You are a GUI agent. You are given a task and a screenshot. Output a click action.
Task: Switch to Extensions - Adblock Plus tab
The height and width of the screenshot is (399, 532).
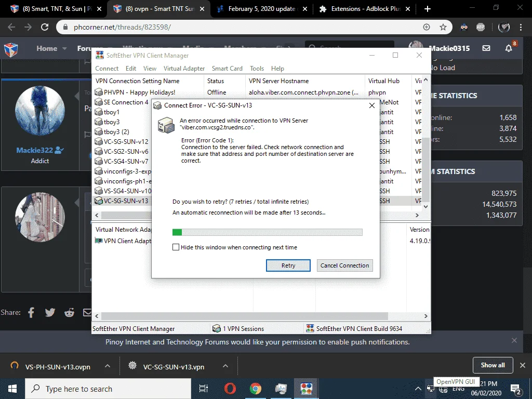(x=364, y=9)
